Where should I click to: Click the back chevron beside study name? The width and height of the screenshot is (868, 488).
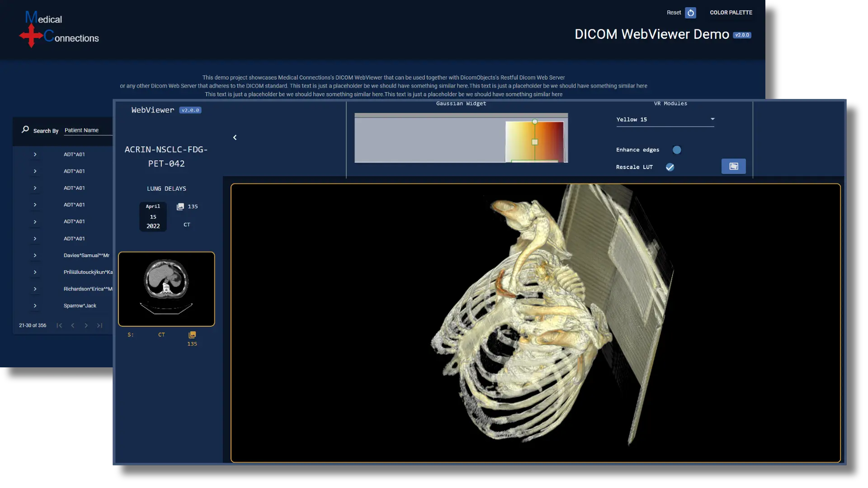235,137
